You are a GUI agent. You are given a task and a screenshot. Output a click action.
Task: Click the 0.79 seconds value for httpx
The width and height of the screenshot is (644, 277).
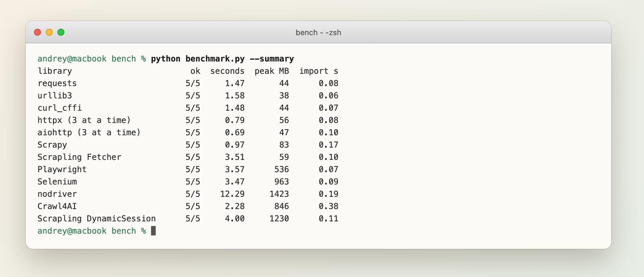click(235, 120)
